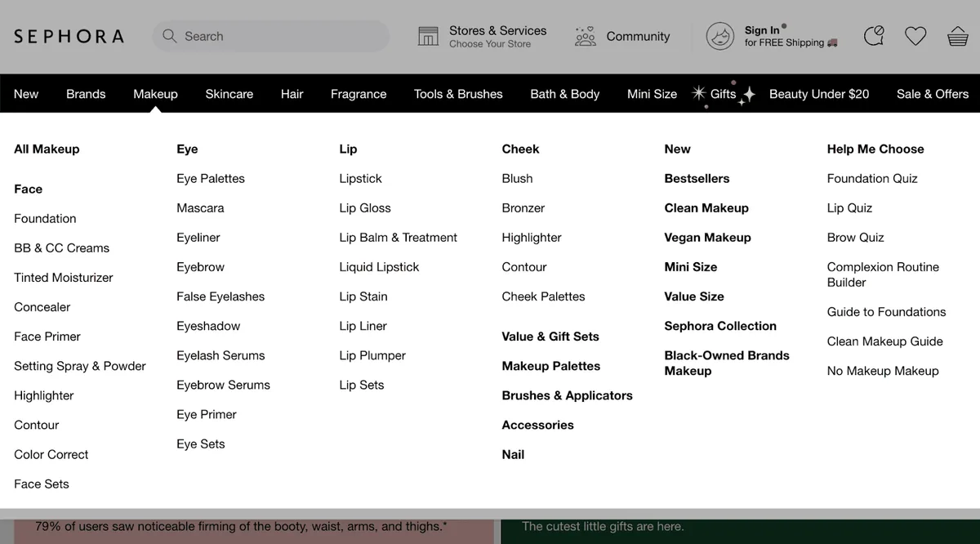Open the Tools & Brushes menu
Viewport: 980px width, 544px height.
coord(458,94)
